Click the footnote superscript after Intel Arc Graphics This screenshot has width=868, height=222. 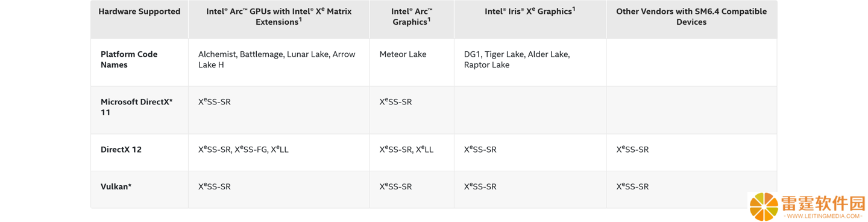coord(429,19)
